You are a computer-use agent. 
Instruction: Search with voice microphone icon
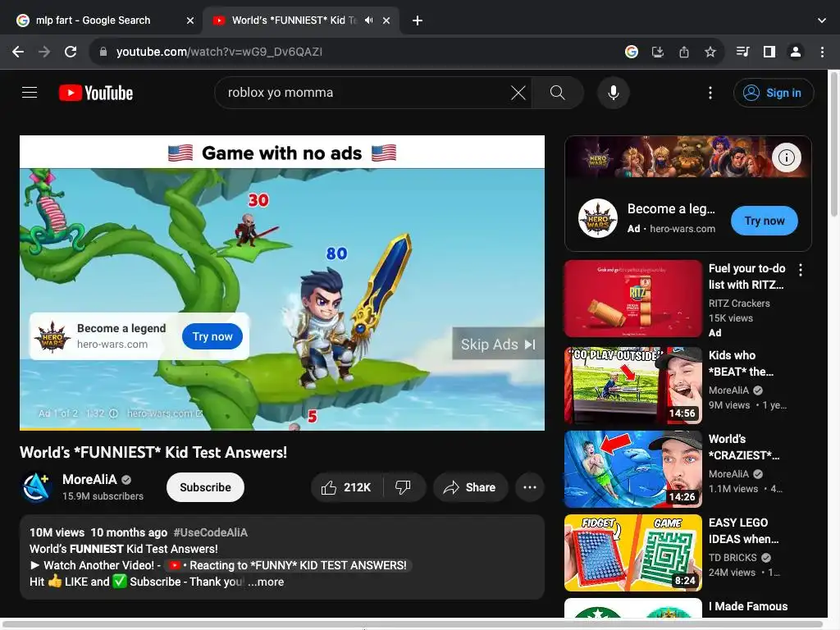coord(614,93)
